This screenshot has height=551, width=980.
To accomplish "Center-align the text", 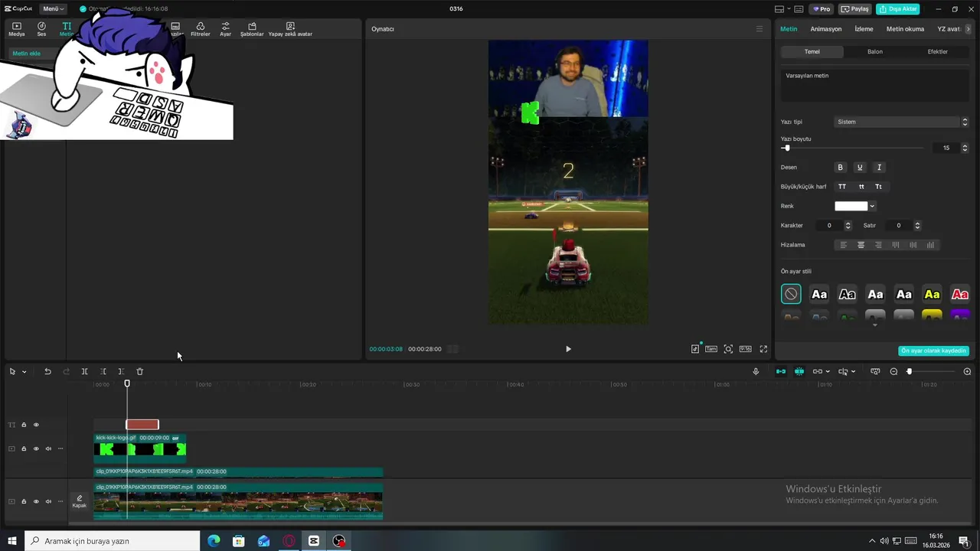I will point(861,245).
